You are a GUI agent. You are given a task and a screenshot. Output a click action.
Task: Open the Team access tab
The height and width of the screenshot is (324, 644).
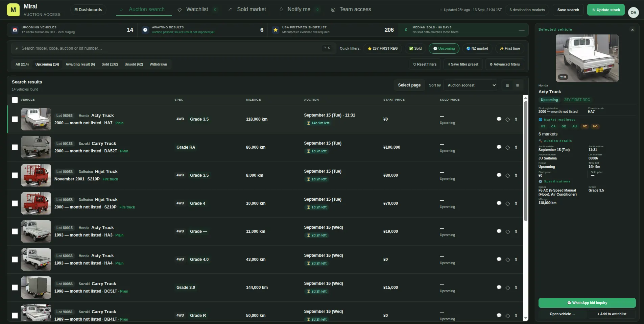pyautogui.click(x=351, y=9)
